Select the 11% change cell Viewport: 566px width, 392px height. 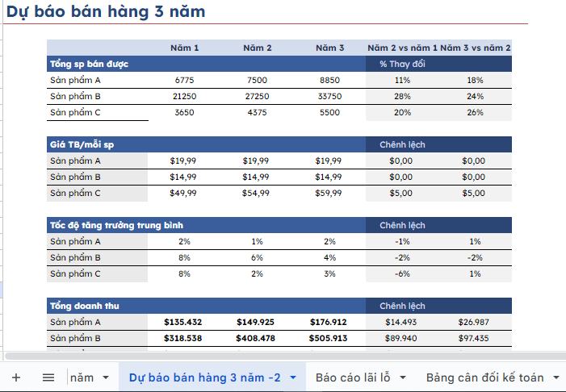coord(402,80)
